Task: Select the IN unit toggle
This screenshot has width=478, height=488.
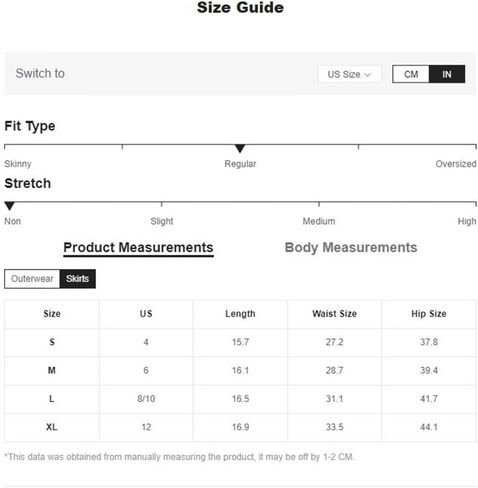Action: pyautogui.click(x=447, y=74)
